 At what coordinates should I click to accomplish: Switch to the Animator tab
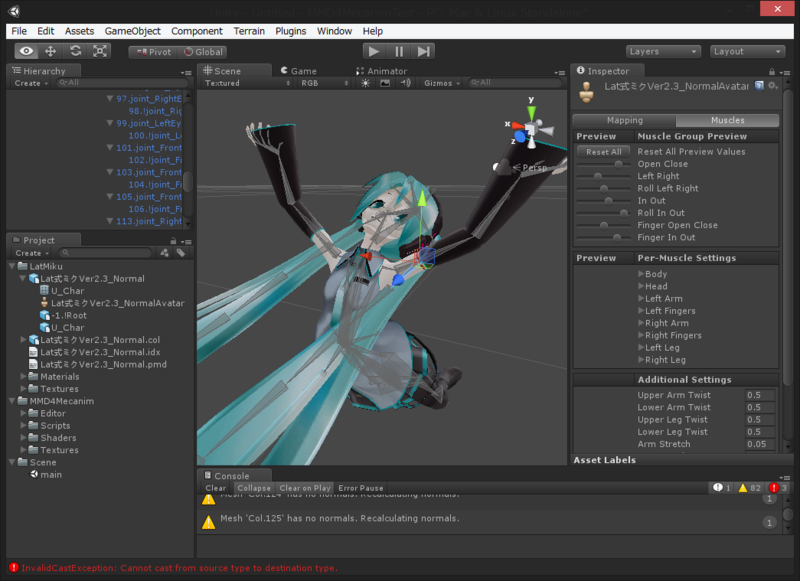click(382, 71)
